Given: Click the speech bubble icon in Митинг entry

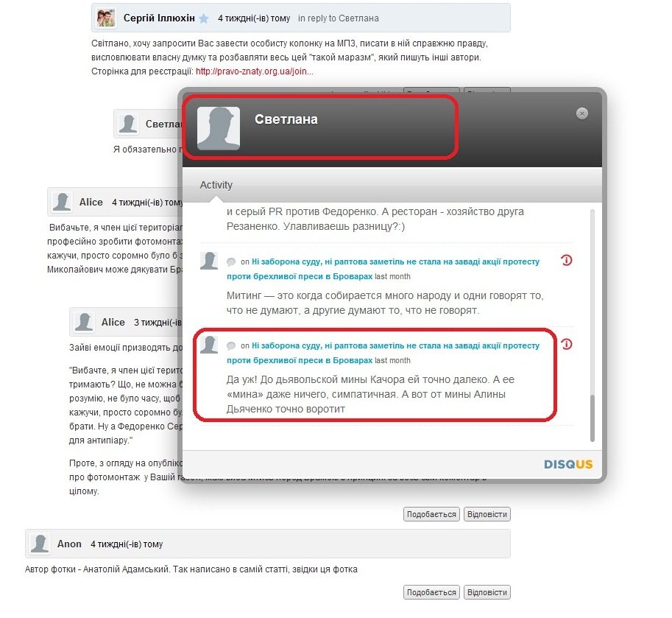Looking at the screenshot, I should (231, 261).
